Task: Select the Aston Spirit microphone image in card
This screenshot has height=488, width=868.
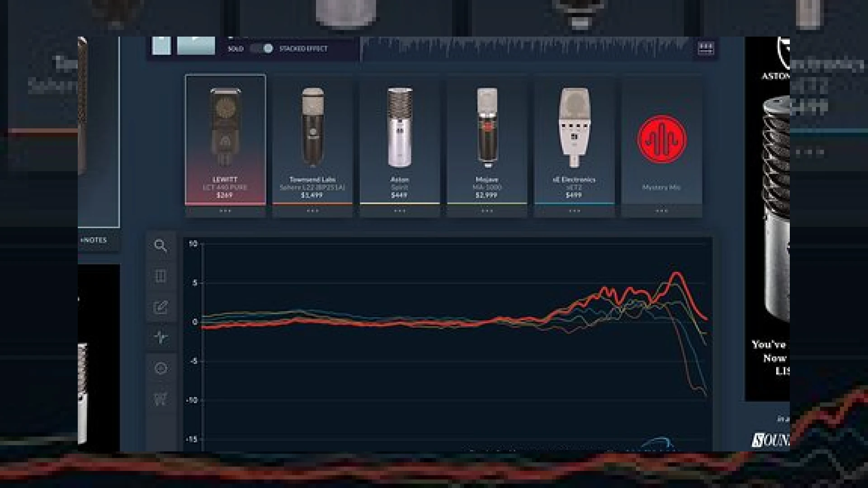Action: click(x=400, y=127)
